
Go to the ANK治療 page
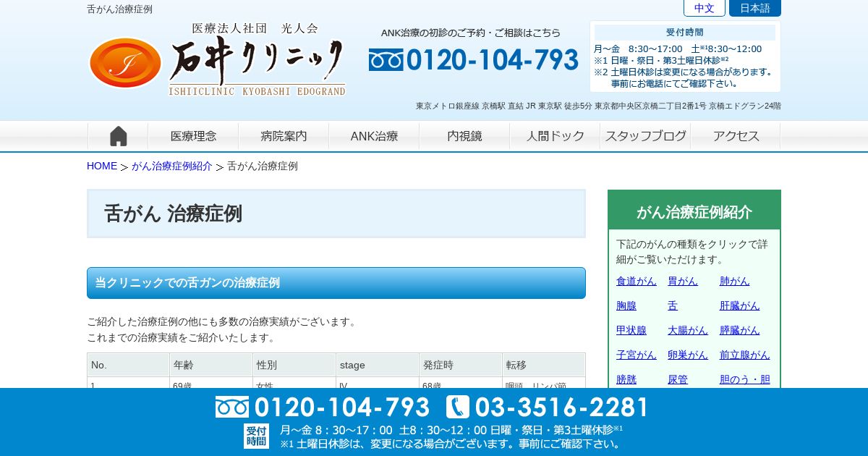point(374,136)
